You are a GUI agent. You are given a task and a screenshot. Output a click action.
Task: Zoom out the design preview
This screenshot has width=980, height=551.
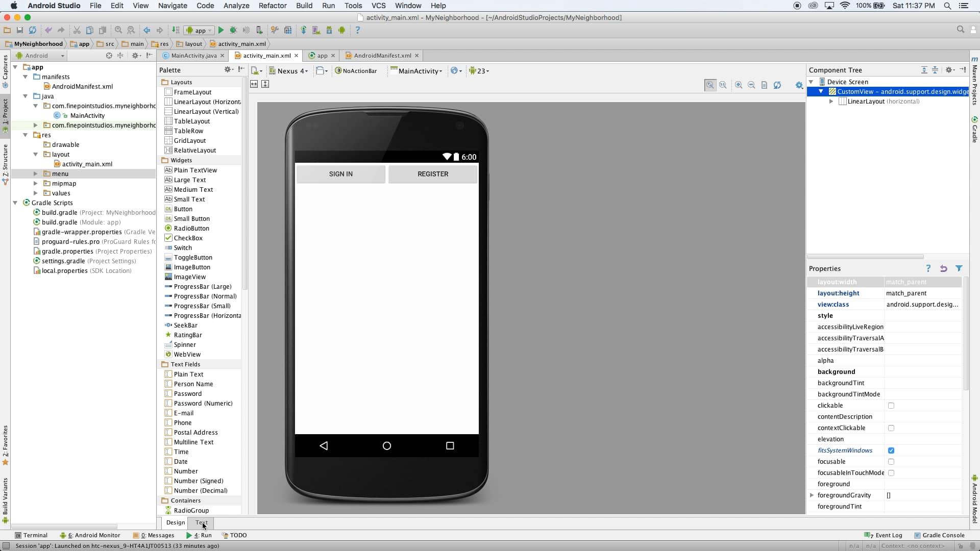(x=751, y=85)
